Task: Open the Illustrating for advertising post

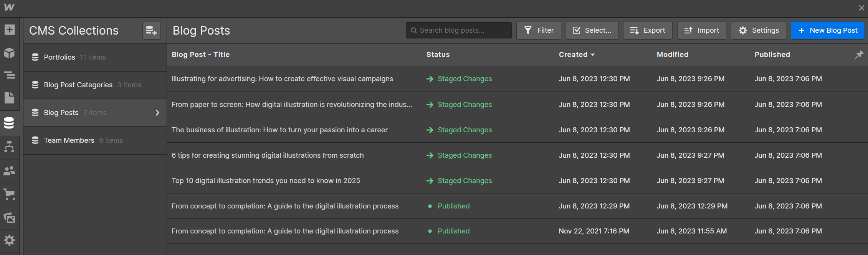Action: [x=282, y=79]
